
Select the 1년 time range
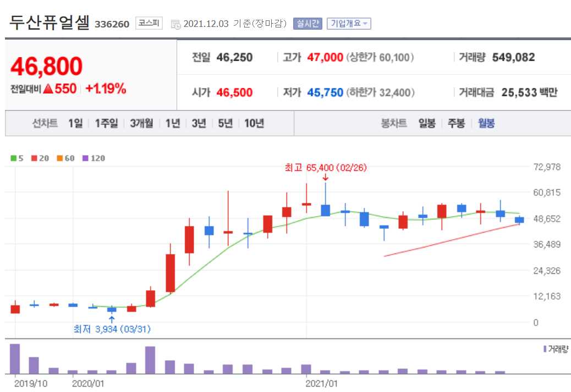pyautogui.click(x=173, y=123)
